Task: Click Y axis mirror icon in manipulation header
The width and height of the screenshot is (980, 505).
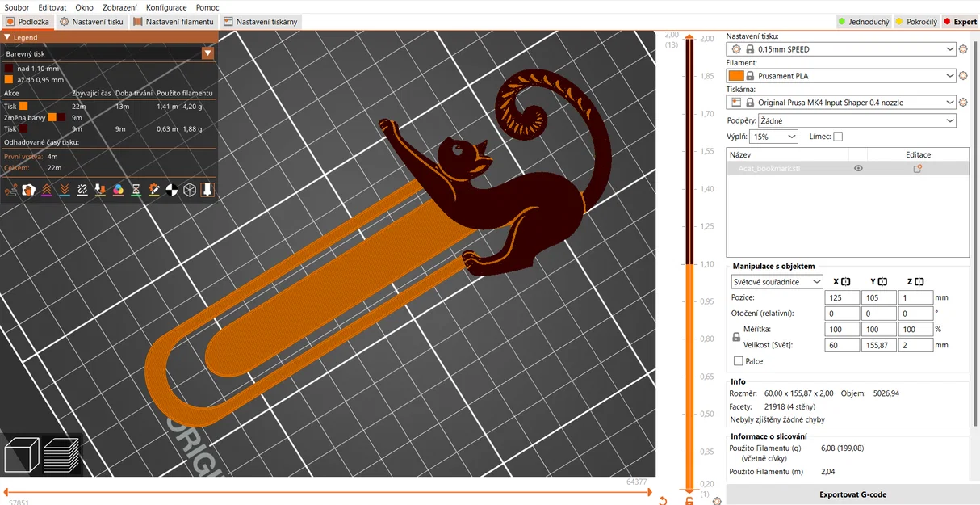Action: click(x=882, y=281)
